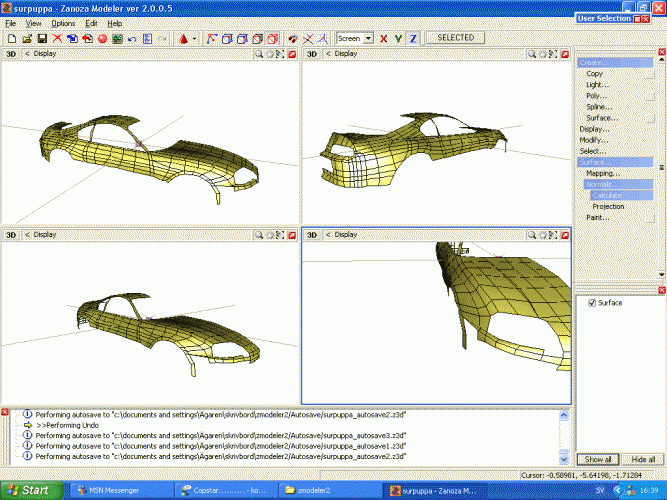667x500 pixels.
Task: Zoom with top-left viewport magnifier icon
Action: (x=258, y=53)
